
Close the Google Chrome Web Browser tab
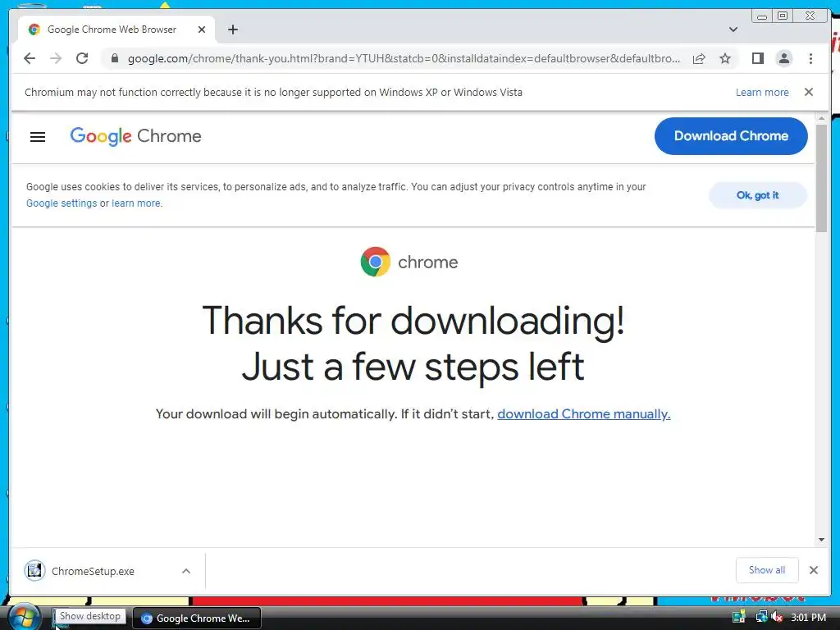[x=202, y=30]
